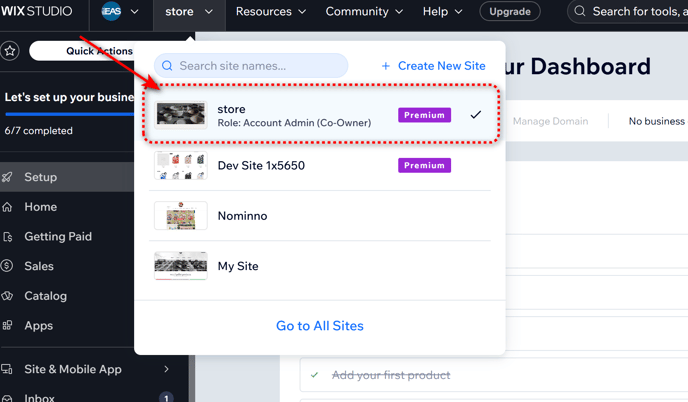688x402 pixels.
Task: Click the checkmark on store row
Action: (476, 115)
